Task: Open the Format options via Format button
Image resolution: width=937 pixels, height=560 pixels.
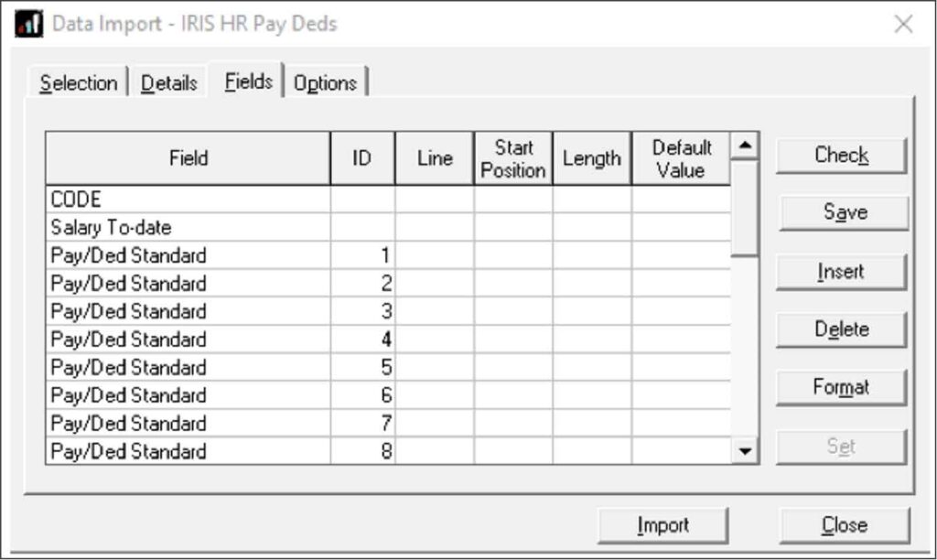Action: [840, 387]
